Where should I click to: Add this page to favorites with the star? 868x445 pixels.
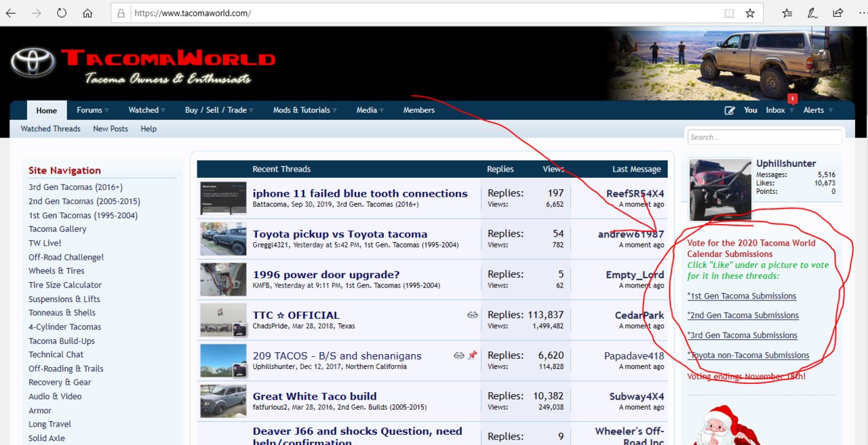(x=750, y=13)
